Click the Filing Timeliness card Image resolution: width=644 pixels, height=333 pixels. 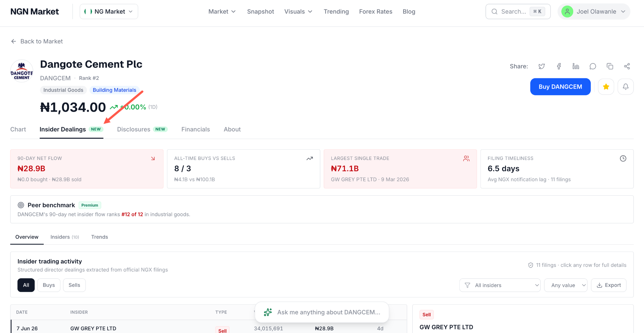[557, 169]
